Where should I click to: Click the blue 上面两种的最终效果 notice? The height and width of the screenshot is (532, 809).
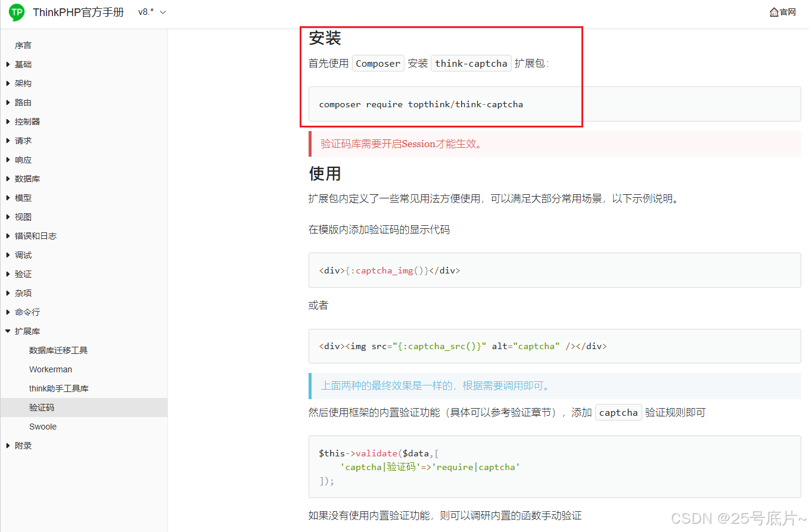point(555,386)
